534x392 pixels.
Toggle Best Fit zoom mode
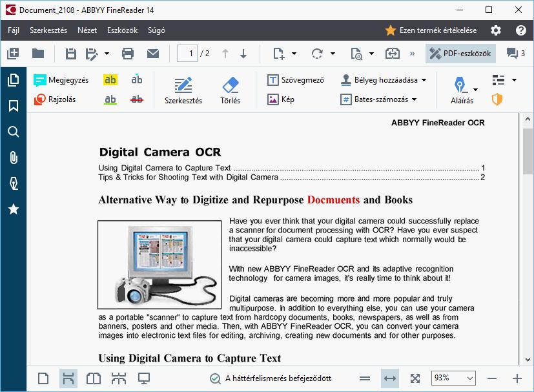click(x=415, y=378)
